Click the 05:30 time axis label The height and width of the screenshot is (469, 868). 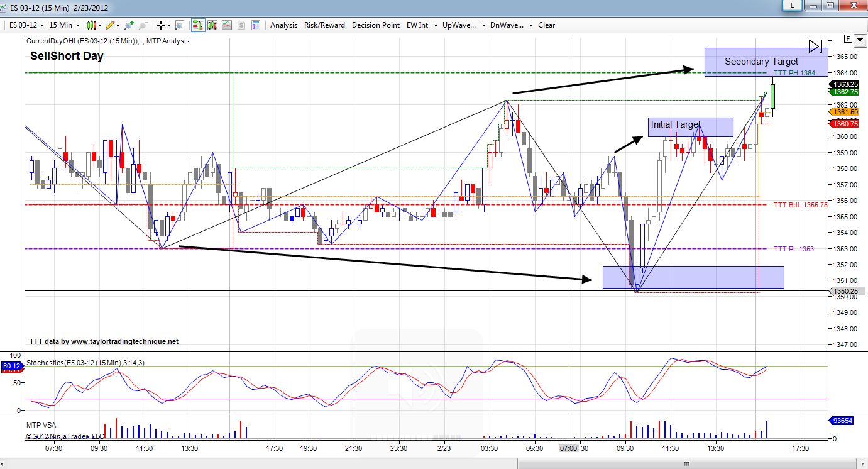pos(534,448)
